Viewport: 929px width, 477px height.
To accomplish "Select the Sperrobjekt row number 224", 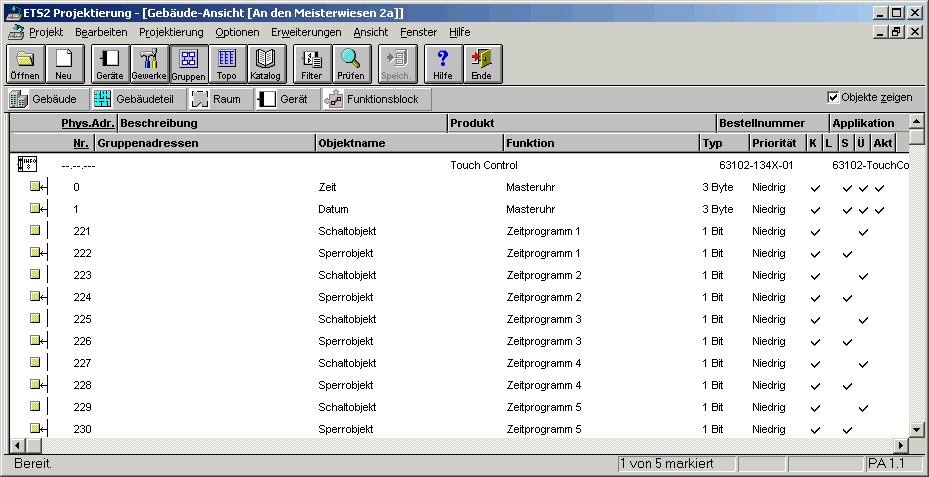I will pyautogui.click(x=82, y=297).
